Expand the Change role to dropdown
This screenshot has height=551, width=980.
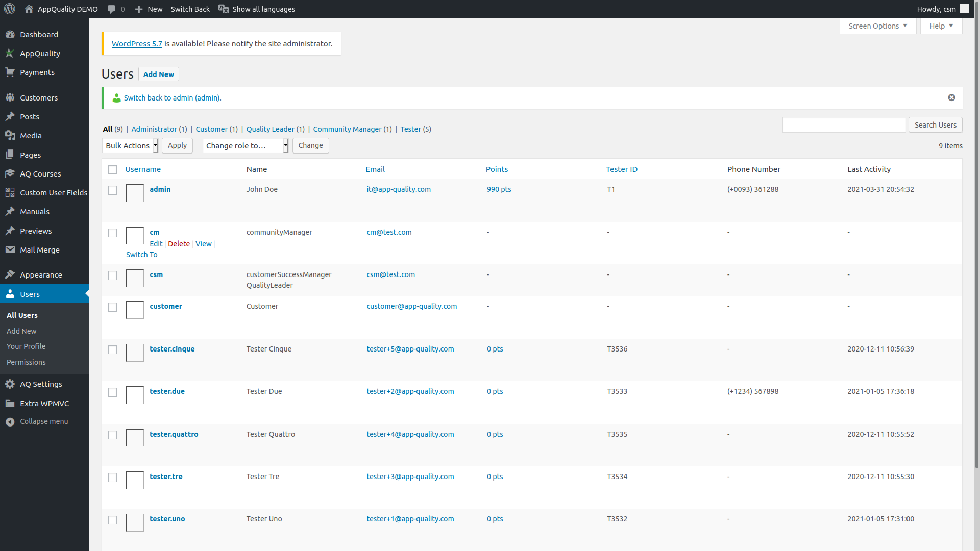click(x=246, y=145)
